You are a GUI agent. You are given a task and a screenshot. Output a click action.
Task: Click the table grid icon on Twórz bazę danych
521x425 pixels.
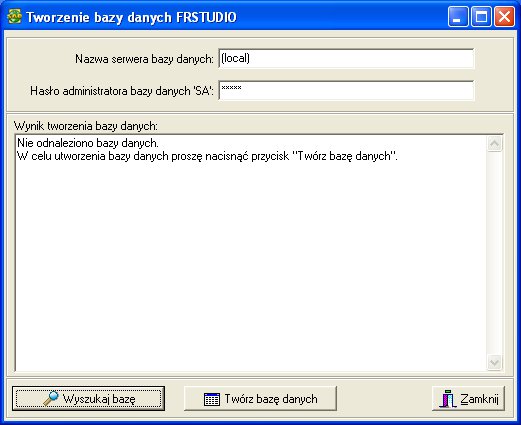pos(212,399)
